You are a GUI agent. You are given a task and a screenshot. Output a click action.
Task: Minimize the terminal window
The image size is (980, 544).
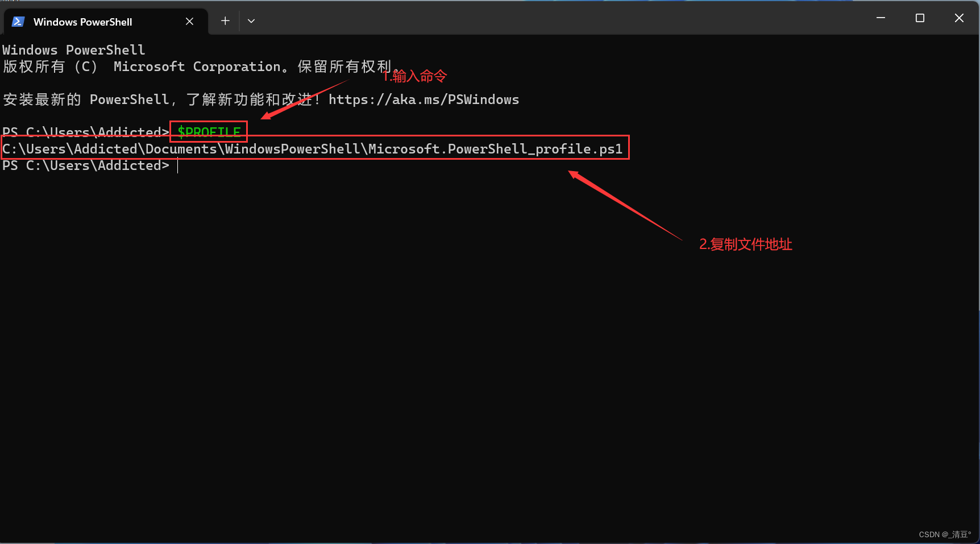(881, 18)
